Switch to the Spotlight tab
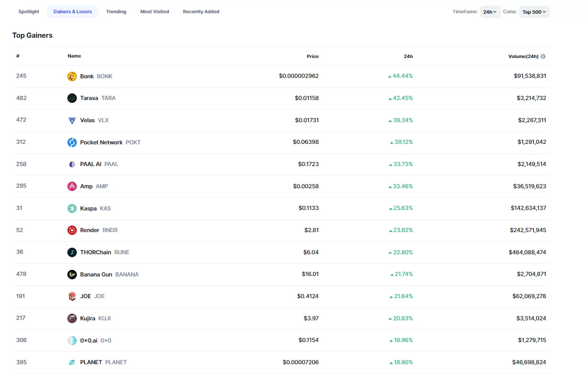This screenshot has width=588, height=376. [x=29, y=12]
